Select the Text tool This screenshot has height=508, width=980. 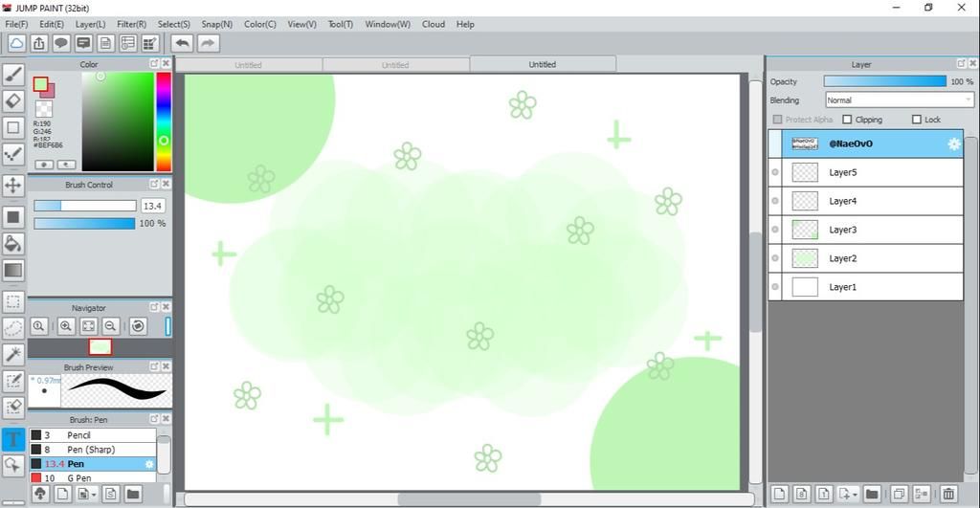coord(13,439)
